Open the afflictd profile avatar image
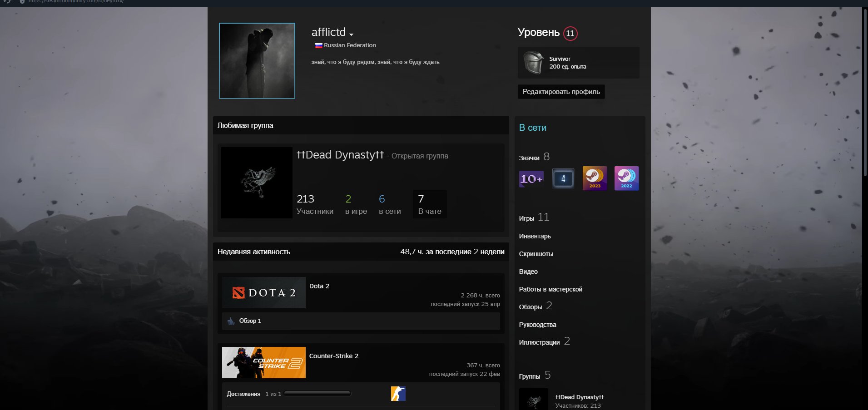 [x=257, y=61]
